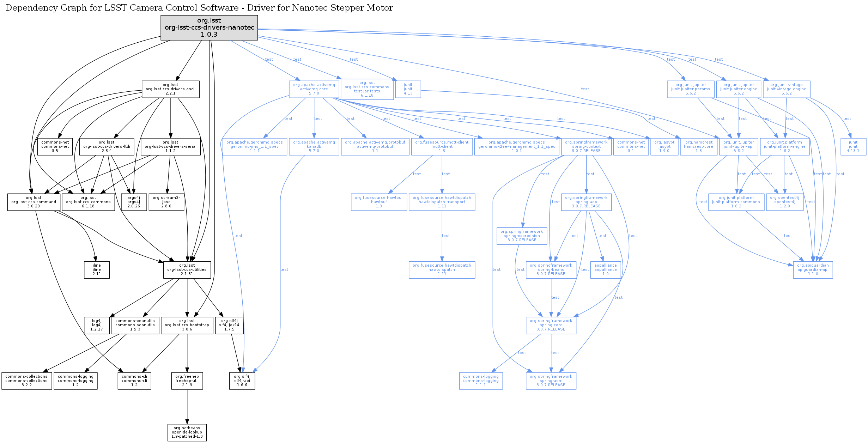
Task: Click the spring-asm 3.0.7.RELEASE node
Action: 551,381
